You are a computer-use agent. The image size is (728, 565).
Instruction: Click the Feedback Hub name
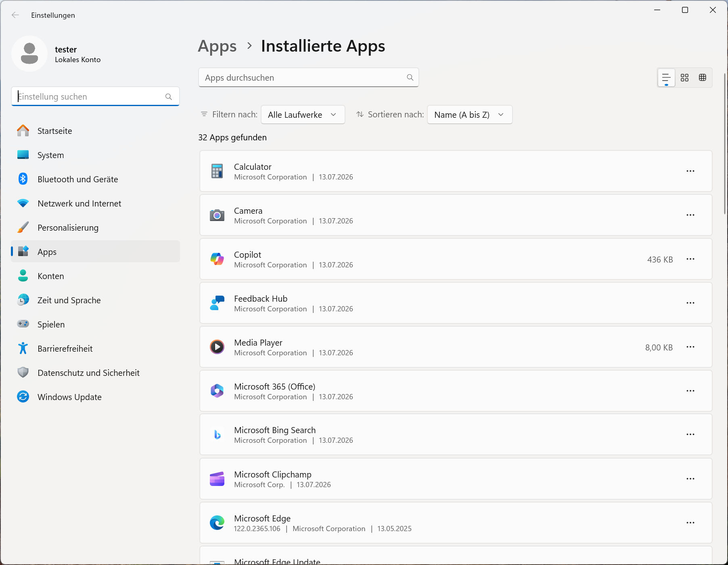coord(261,298)
